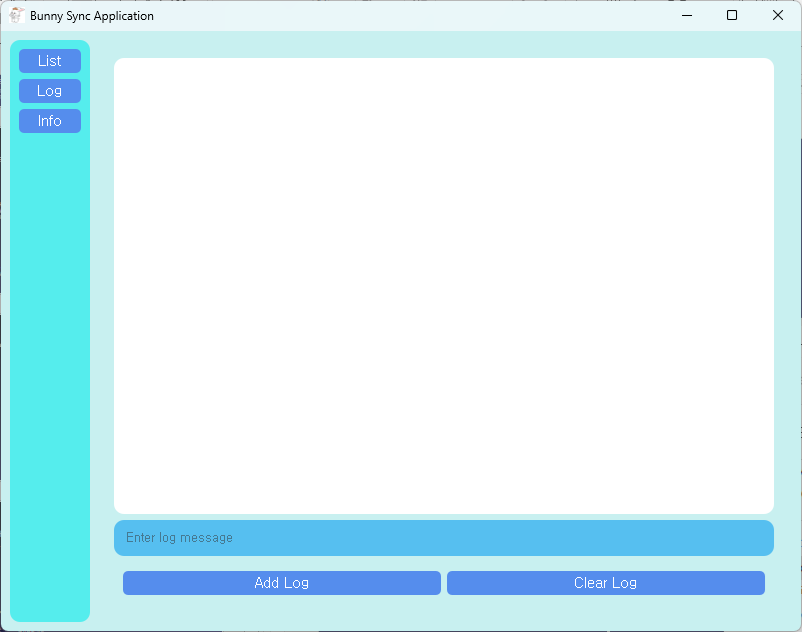Close the Bunny Sync Application window
Image resolution: width=802 pixels, height=632 pixels.
778,15
